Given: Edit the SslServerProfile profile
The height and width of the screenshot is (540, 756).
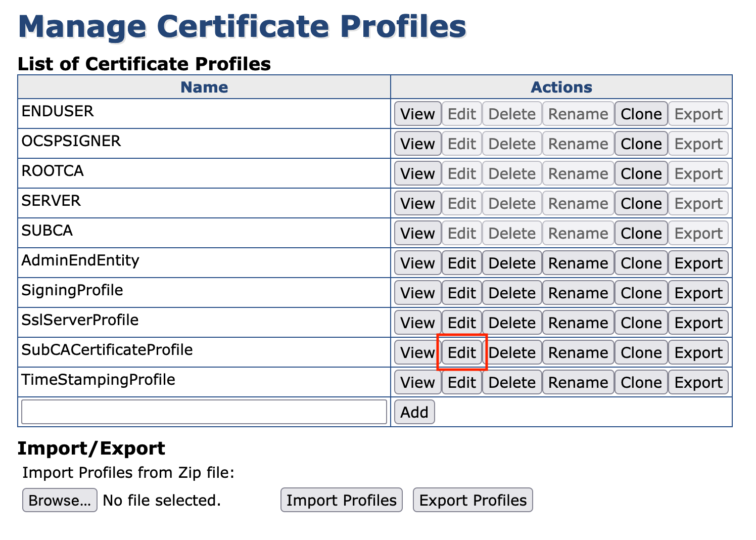Looking at the screenshot, I should (x=461, y=323).
